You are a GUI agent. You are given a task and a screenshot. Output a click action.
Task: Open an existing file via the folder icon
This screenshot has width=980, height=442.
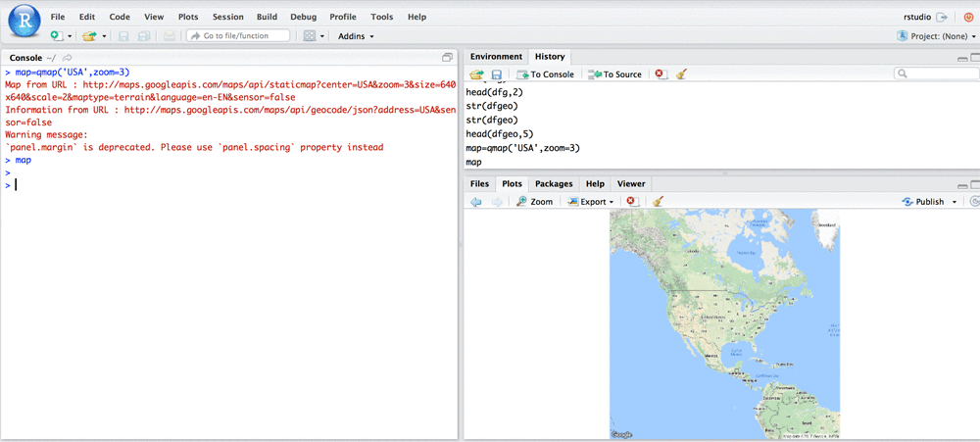89,36
